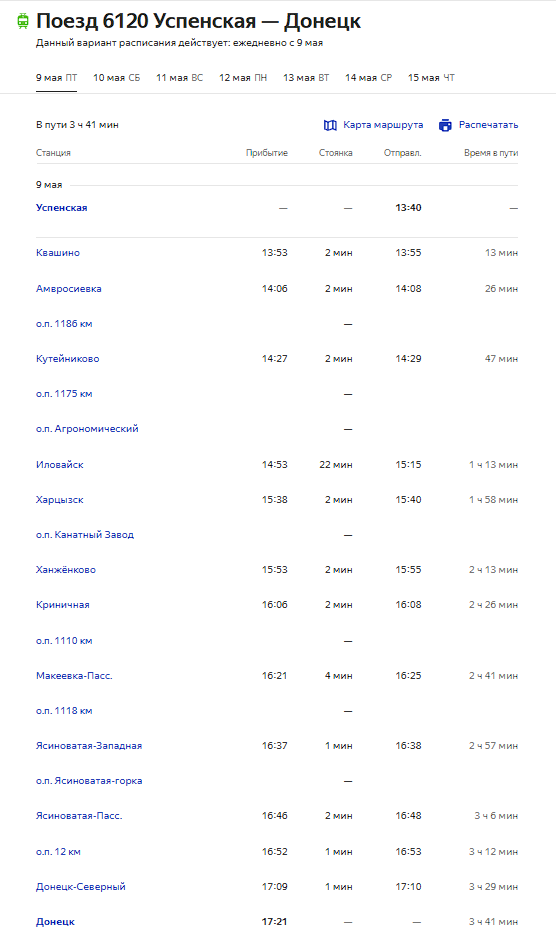Click the green train icon beside the title

pos(23,21)
